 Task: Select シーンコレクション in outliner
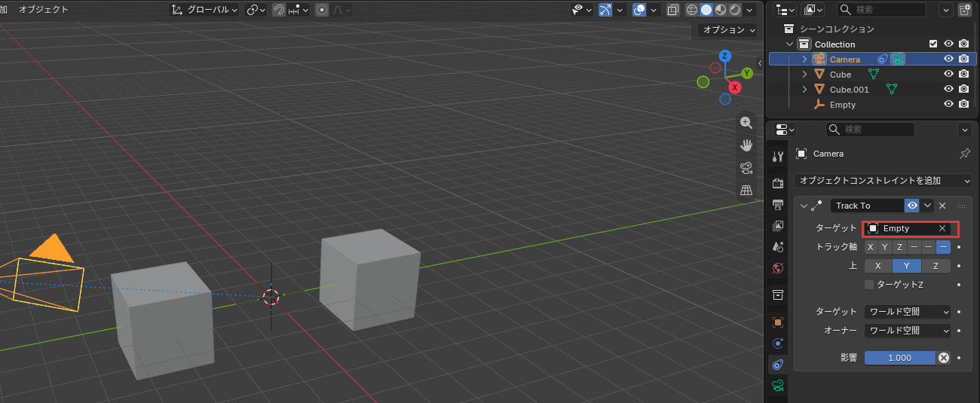tap(837, 29)
